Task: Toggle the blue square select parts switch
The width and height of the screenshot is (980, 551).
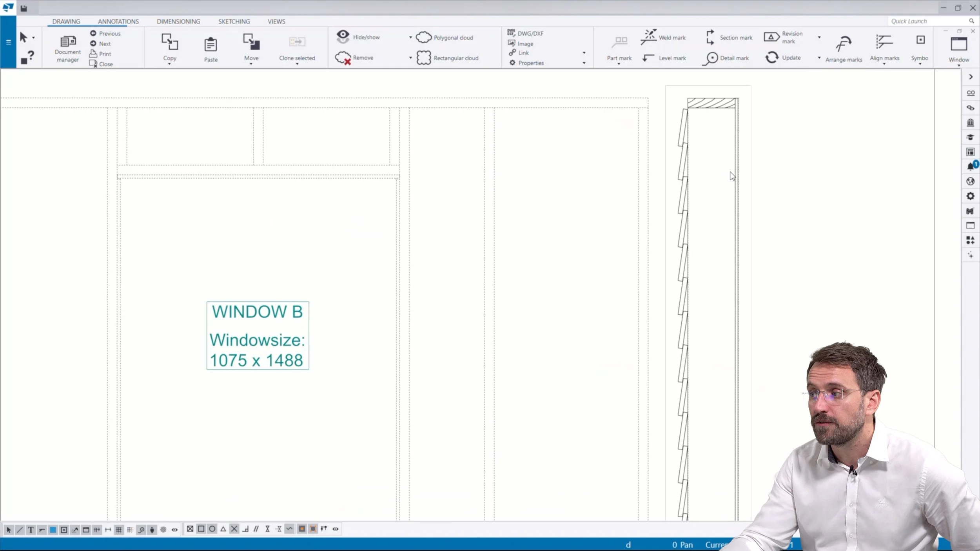Action: tap(53, 530)
